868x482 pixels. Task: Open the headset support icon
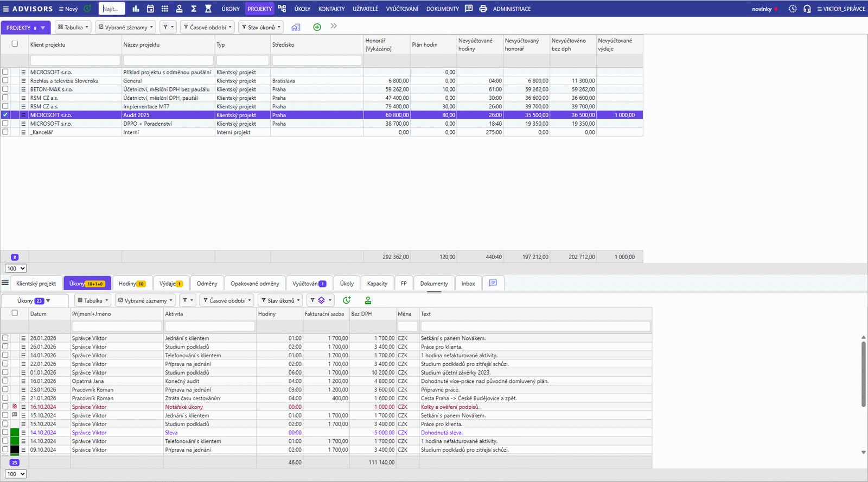pos(807,9)
